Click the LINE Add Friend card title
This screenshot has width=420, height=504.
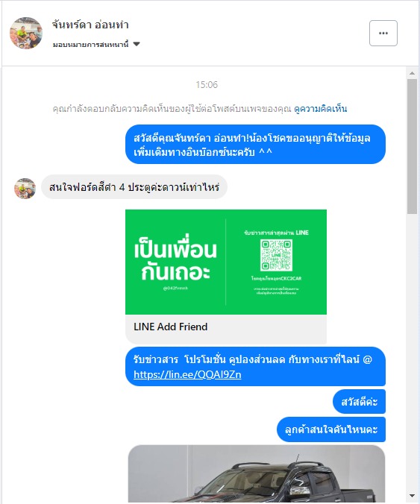[170, 327]
